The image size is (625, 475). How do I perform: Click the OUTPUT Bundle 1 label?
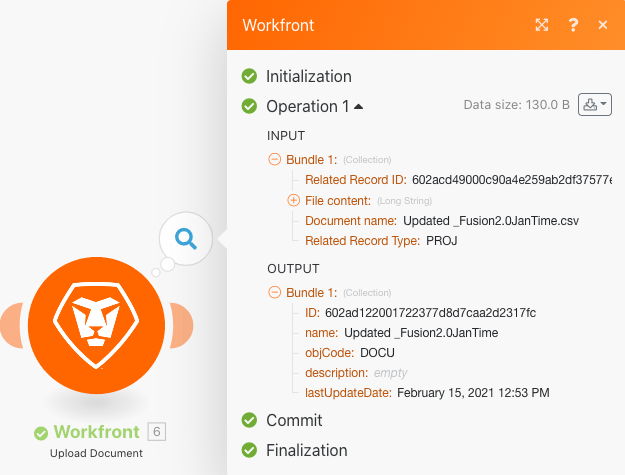[312, 292]
